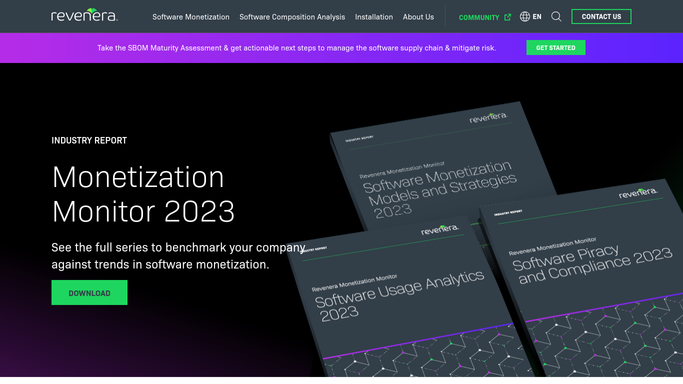The width and height of the screenshot is (683, 384).
Task: Click the external link icon beside Community
Action: point(507,17)
